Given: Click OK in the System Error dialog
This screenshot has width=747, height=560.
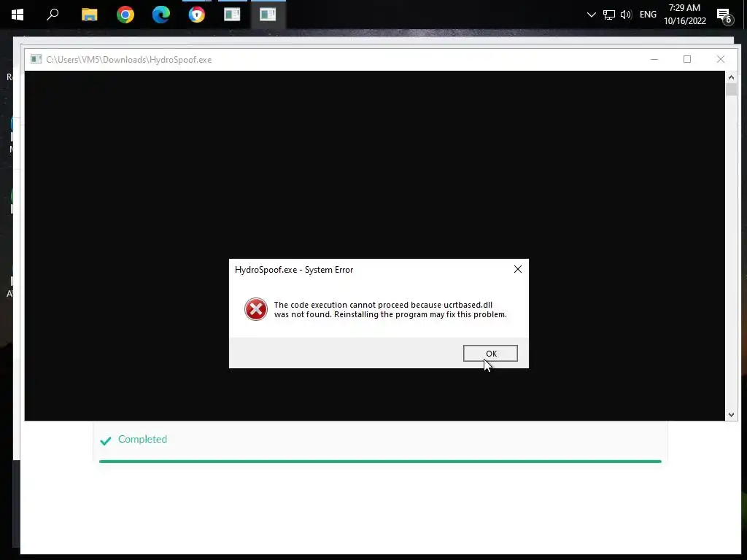Looking at the screenshot, I should click(490, 354).
